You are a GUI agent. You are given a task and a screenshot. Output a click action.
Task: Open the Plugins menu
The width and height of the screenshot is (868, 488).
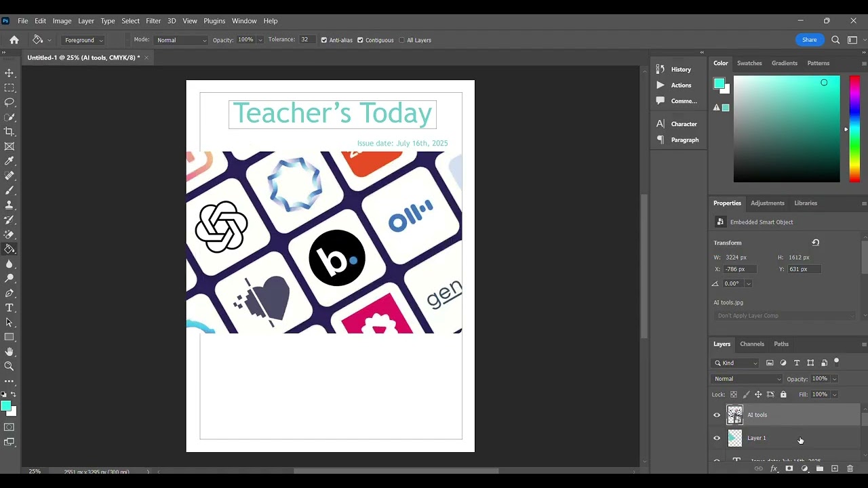point(214,21)
